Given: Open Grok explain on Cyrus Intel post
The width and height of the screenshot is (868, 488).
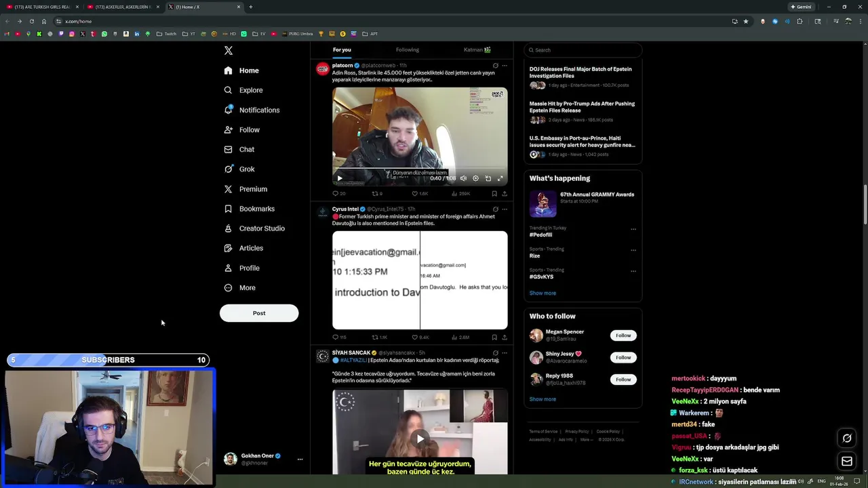Looking at the screenshot, I should (x=496, y=209).
